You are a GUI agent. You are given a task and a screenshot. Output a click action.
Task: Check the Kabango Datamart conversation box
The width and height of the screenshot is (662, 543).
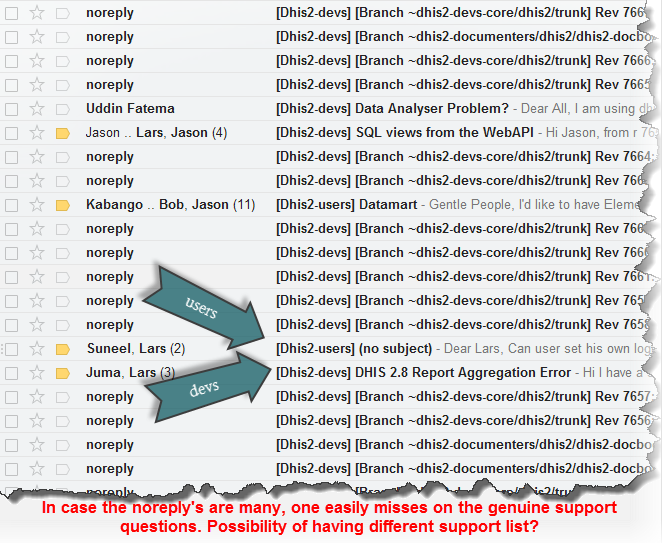[x=11, y=205]
